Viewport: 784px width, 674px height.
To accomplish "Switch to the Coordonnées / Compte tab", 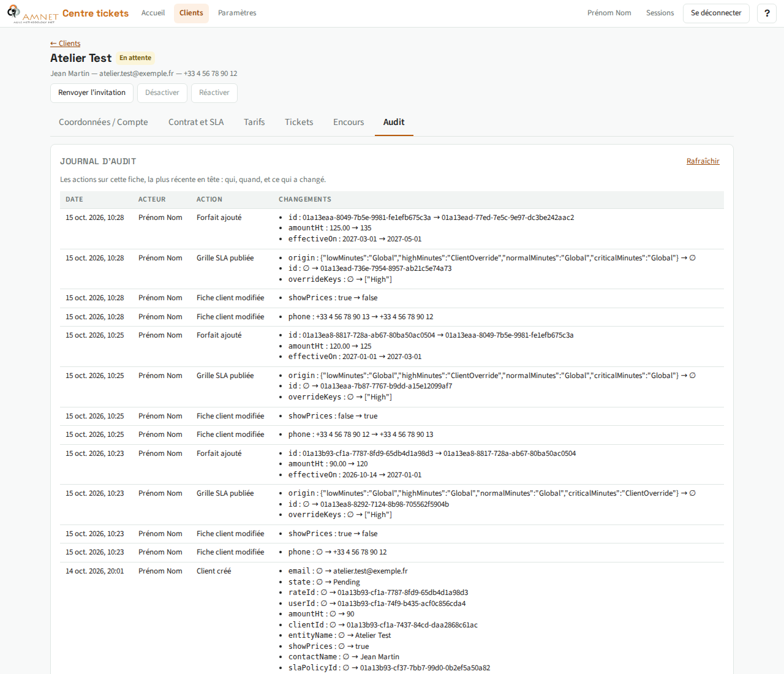I will click(104, 123).
